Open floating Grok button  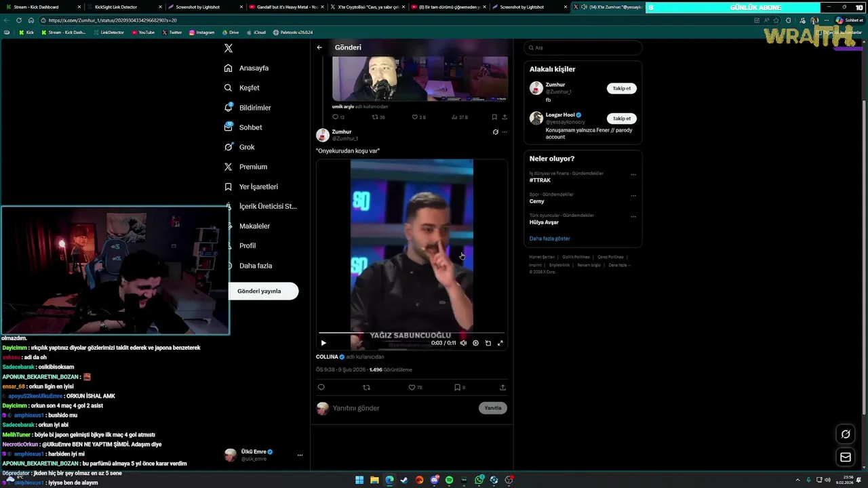[x=846, y=434]
